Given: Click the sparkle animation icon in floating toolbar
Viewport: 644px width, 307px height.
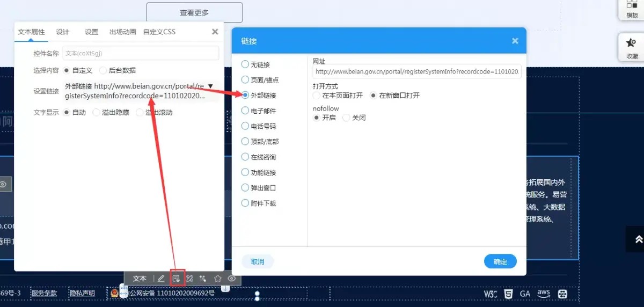Looking at the screenshot, I should [x=203, y=279].
